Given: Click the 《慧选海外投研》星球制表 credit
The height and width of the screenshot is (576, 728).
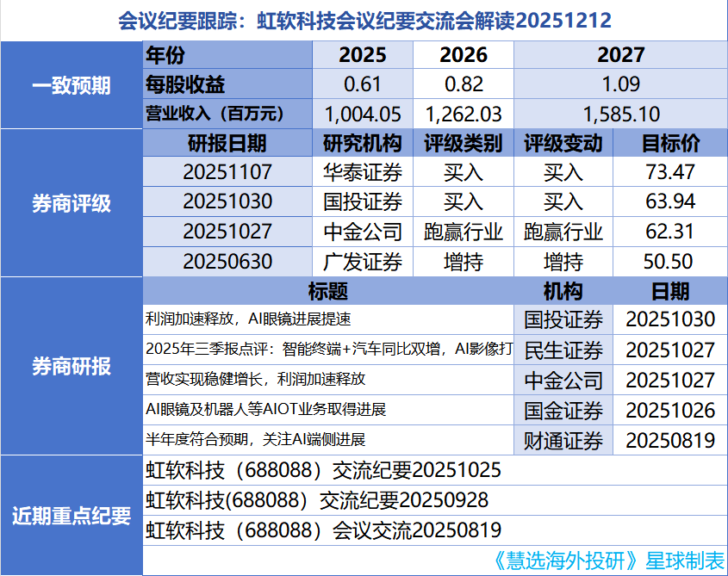Looking at the screenshot, I should pyautogui.click(x=607, y=561).
